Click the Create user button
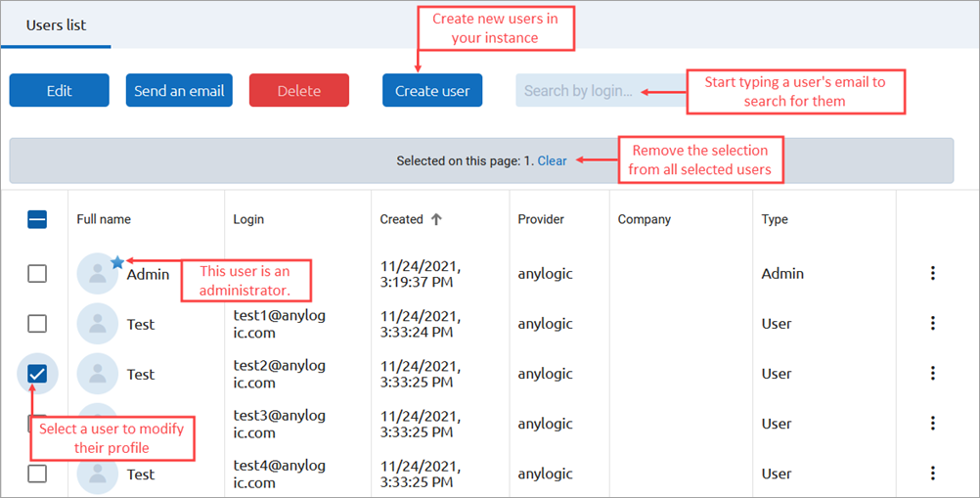Image resolution: width=980 pixels, height=498 pixels. point(432,91)
